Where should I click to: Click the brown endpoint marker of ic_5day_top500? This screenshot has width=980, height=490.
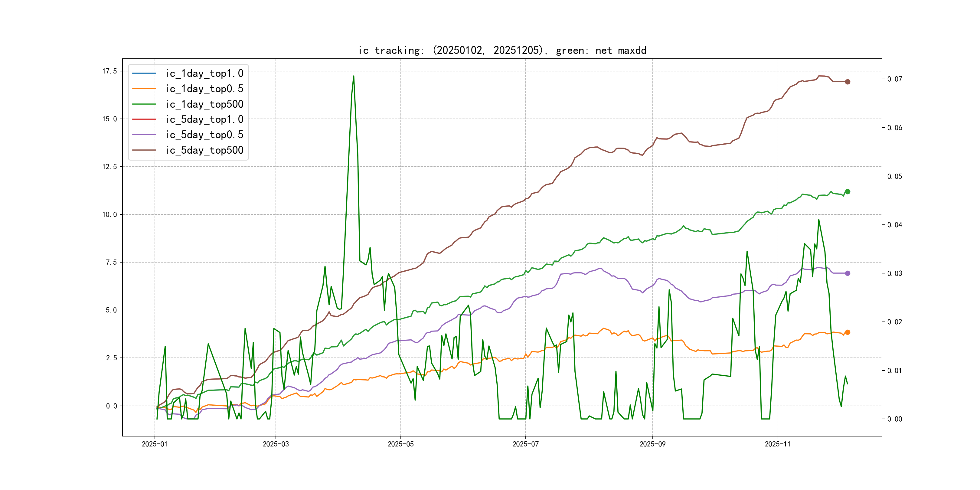847,82
